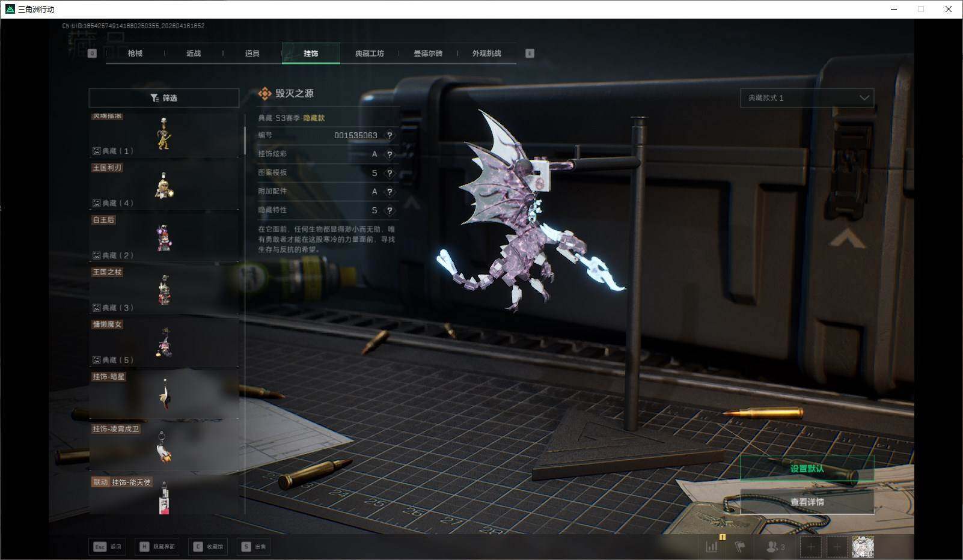
Task: Click the first plus team slot
Action: 810,547
